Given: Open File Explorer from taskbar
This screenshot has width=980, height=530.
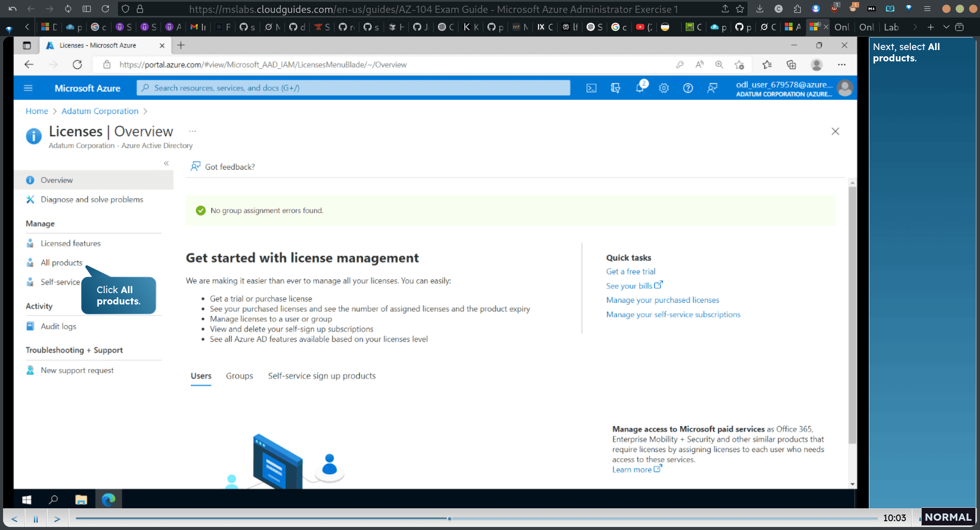Looking at the screenshot, I should point(81,500).
